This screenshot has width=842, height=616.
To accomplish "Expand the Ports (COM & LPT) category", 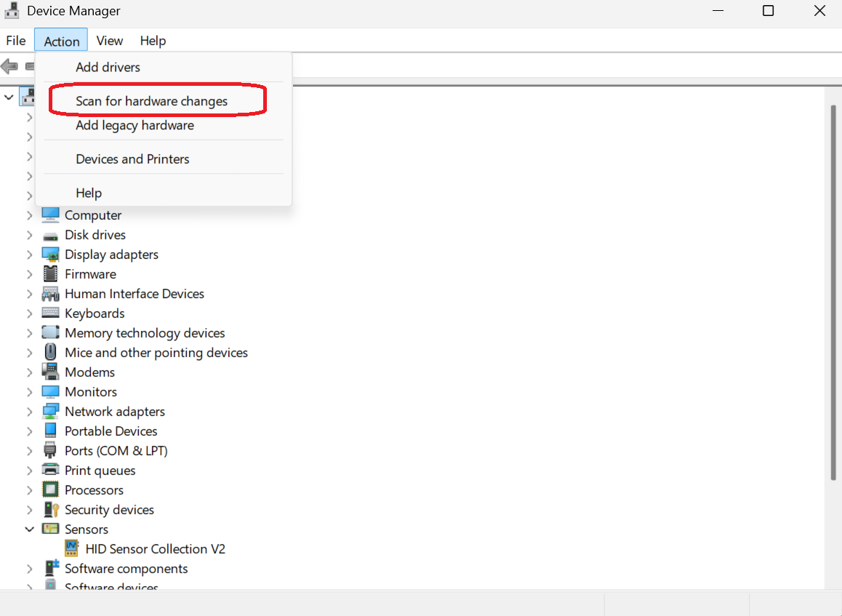I will point(29,451).
